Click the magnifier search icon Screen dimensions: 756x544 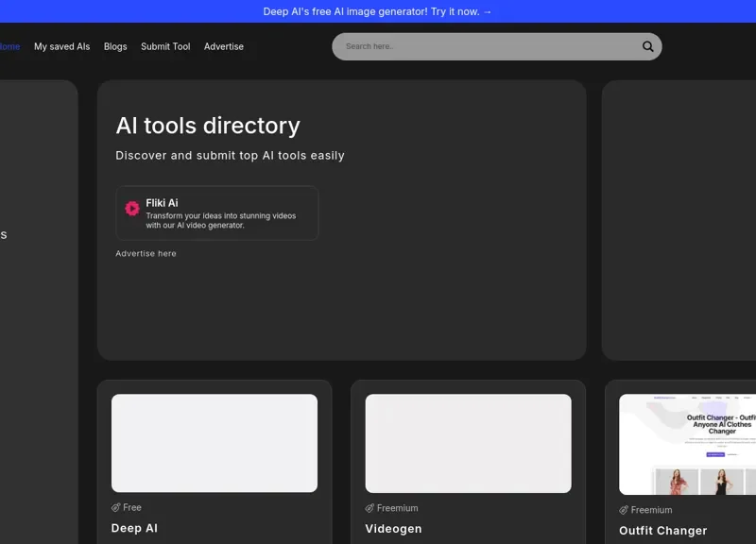(x=647, y=46)
